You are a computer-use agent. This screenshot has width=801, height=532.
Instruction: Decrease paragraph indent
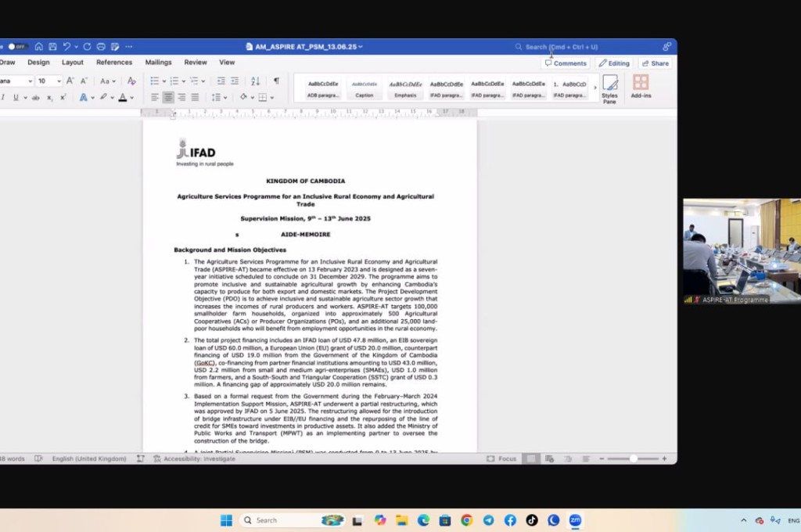(221, 81)
